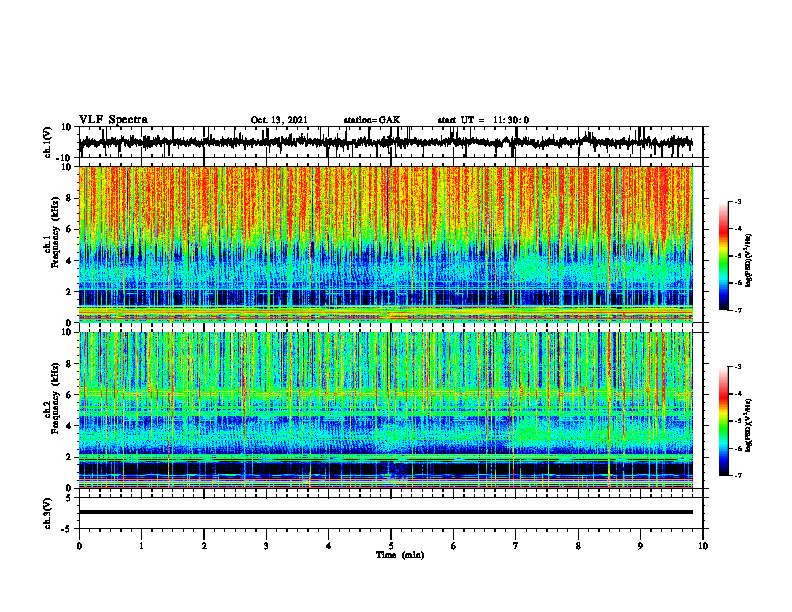This screenshot has height=612, width=792.
Task: Click the "6" kHz tick of ch.2 spectrogram
Action: [x=70, y=395]
